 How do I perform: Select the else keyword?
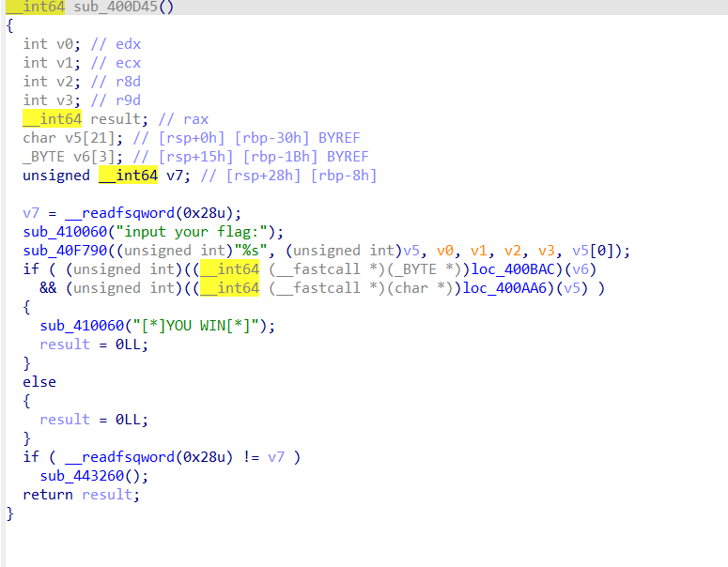39,382
